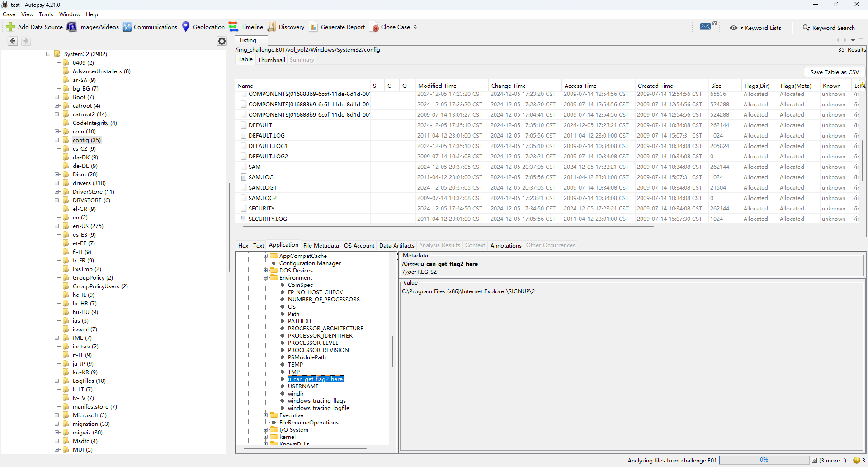Click Save Table as CSV button
Viewport: 868px width, 467px height.
coord(835,72)
